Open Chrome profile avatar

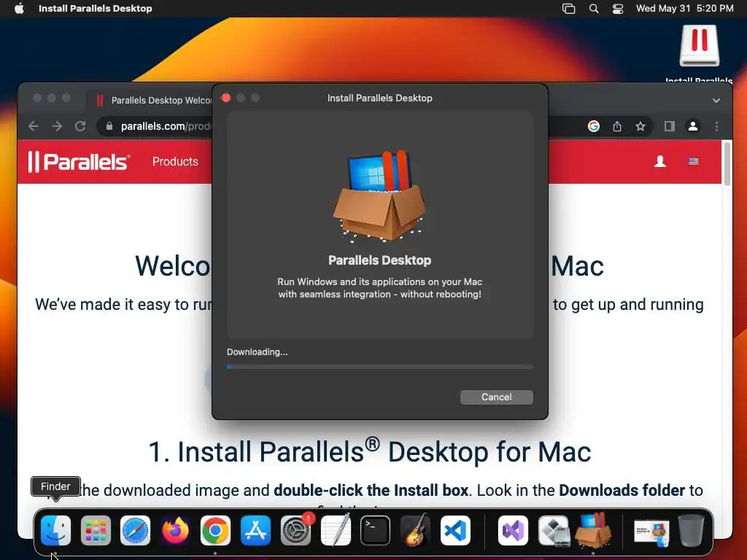[x=693, y=126]
